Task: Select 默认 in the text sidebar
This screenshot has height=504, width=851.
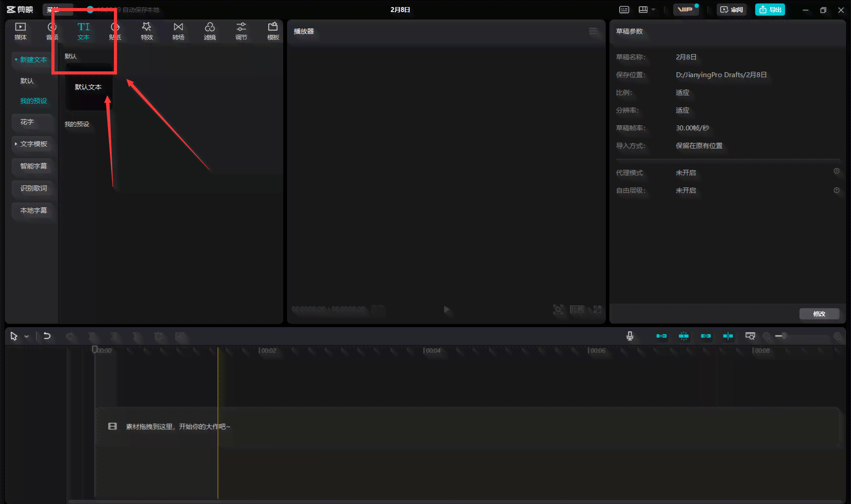Action: coord(27,81)
